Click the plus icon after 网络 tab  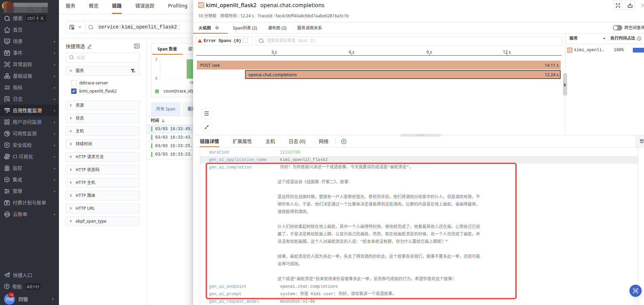coord(344,142)
